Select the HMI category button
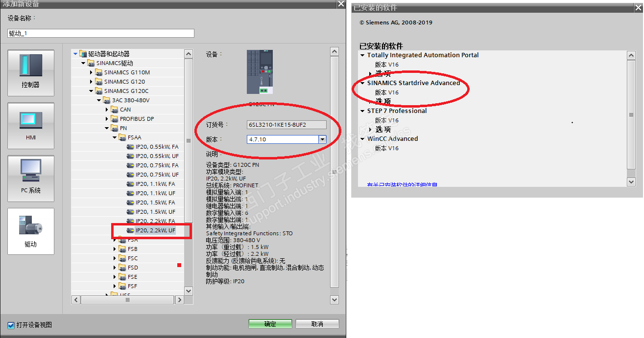Viewport: 644px width, 338px height. click(x=31, y=126)
